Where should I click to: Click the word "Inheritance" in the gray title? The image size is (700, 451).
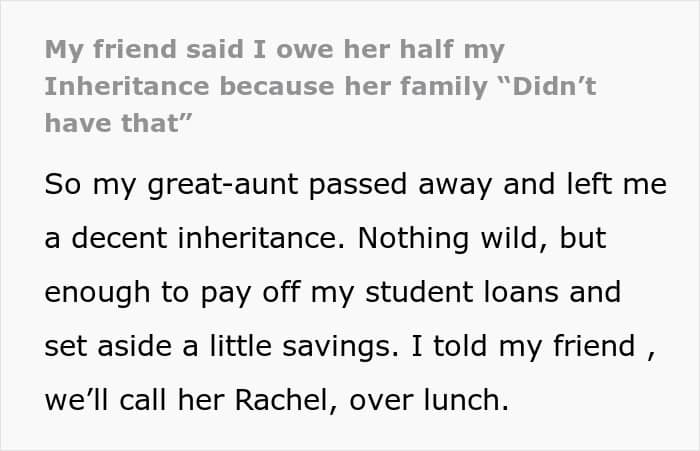coord(127,86)
